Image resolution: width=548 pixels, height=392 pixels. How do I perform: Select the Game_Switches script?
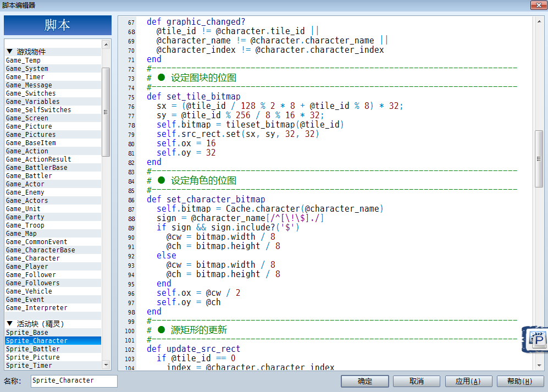[53, 93]
